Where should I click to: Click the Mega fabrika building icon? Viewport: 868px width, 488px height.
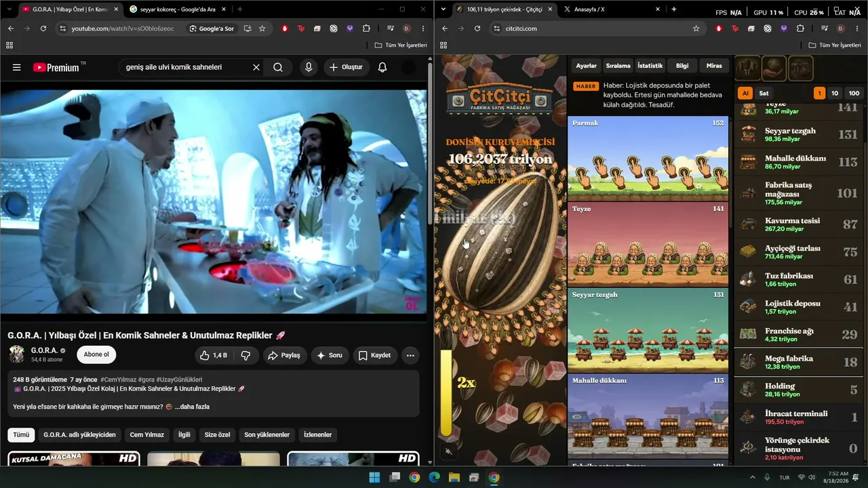click(749, 362)
